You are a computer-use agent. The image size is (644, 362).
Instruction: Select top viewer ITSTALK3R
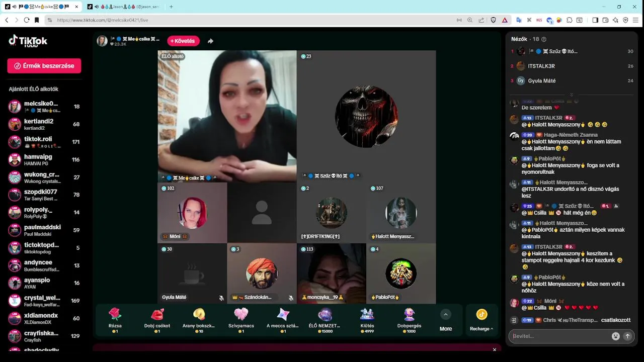(572, 66)
